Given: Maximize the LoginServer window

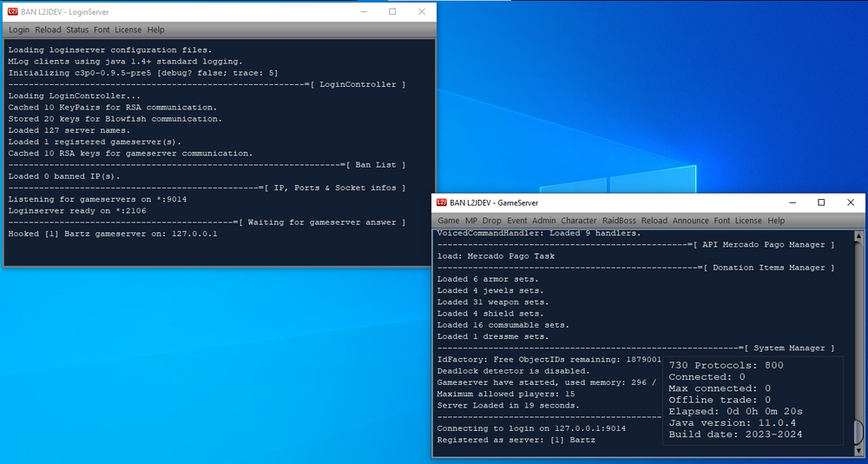Looking at the screenshot, I should (x=392, y=12).
